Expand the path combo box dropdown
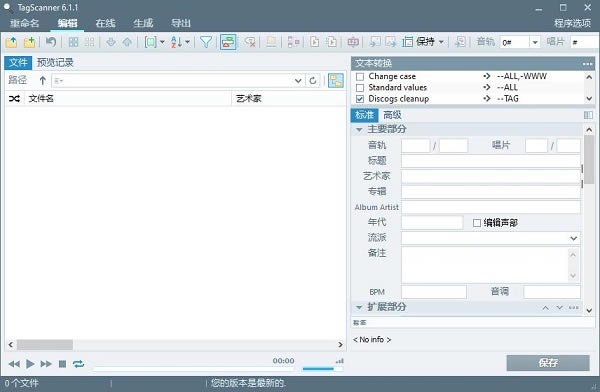The width and height of the screenshot is (600, 392). 298,81
